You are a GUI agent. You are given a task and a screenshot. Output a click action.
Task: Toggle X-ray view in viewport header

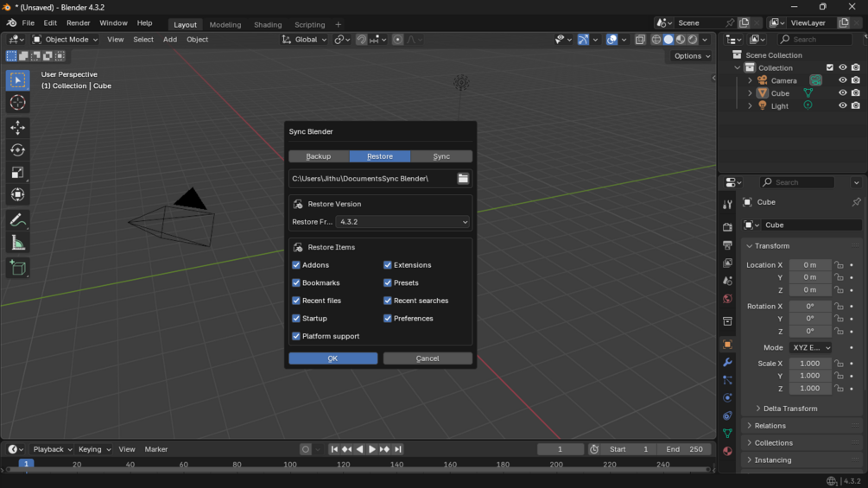pos(641,40)
